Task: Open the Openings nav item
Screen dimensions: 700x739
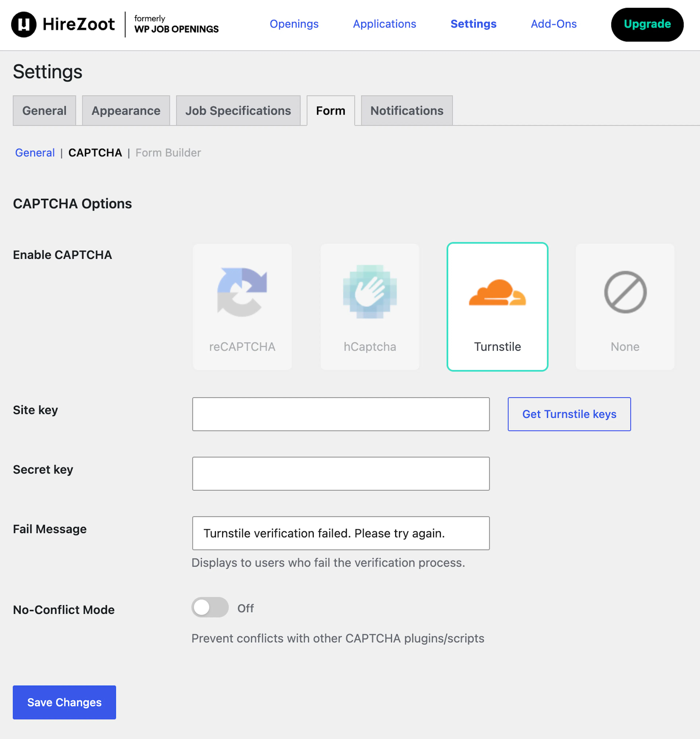Action: tap(294, 24)
